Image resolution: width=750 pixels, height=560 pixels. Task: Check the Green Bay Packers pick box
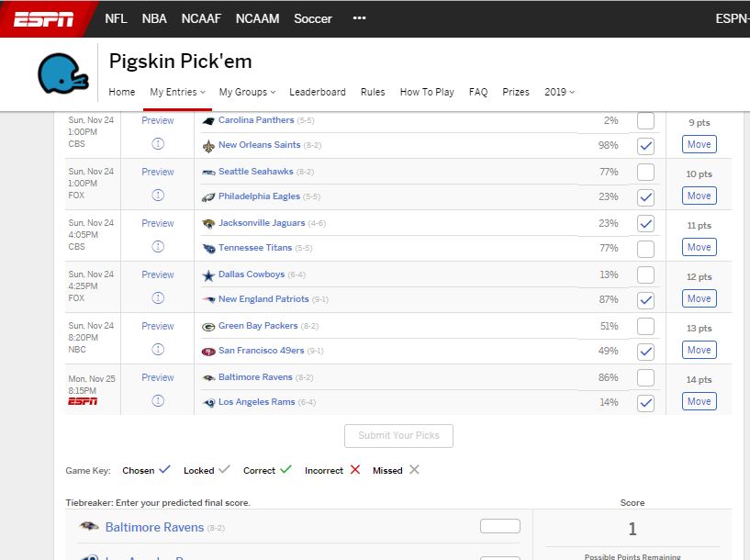(645, 326)
